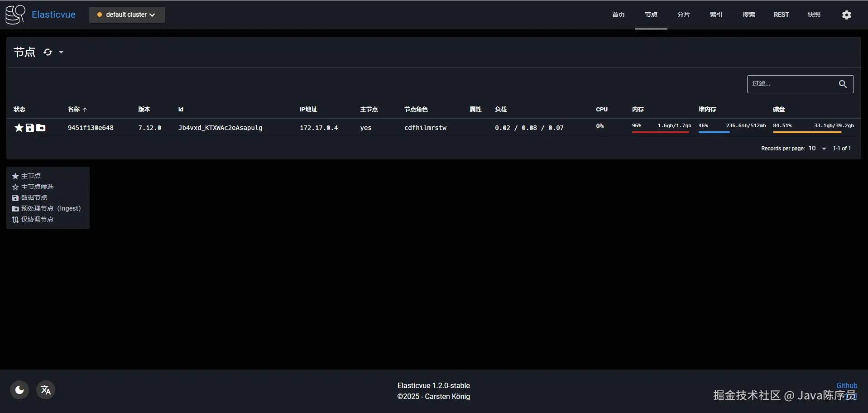Image resolution: width=868 pixels, height=413 pixels.
Task: Switch to the 分片 tab
Action: [684, 15]
